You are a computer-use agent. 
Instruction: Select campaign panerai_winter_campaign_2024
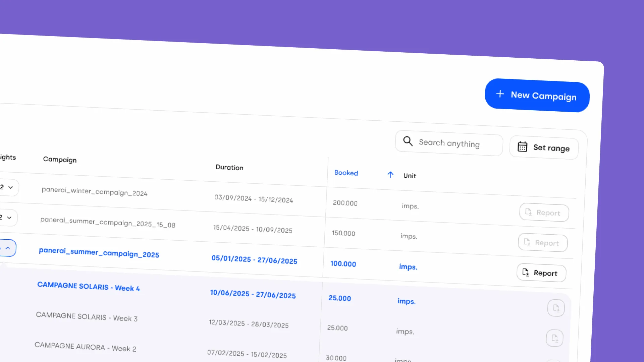tap(94, 191)
